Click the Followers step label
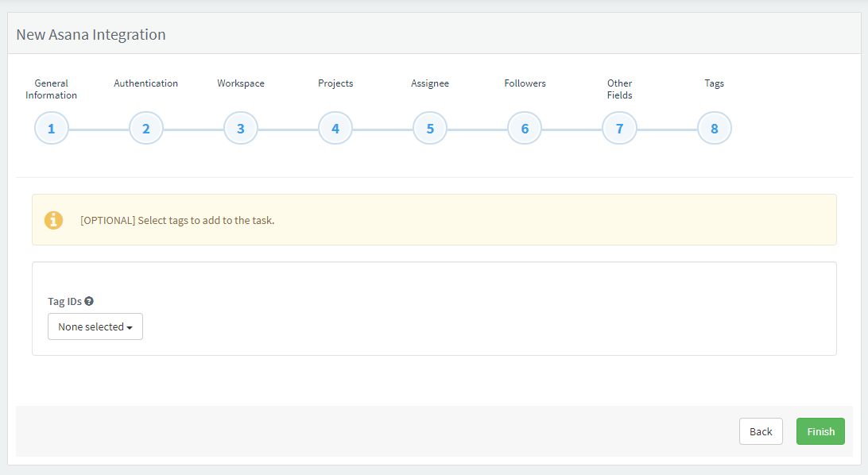The image size is (868, 475). pos(525,83)
